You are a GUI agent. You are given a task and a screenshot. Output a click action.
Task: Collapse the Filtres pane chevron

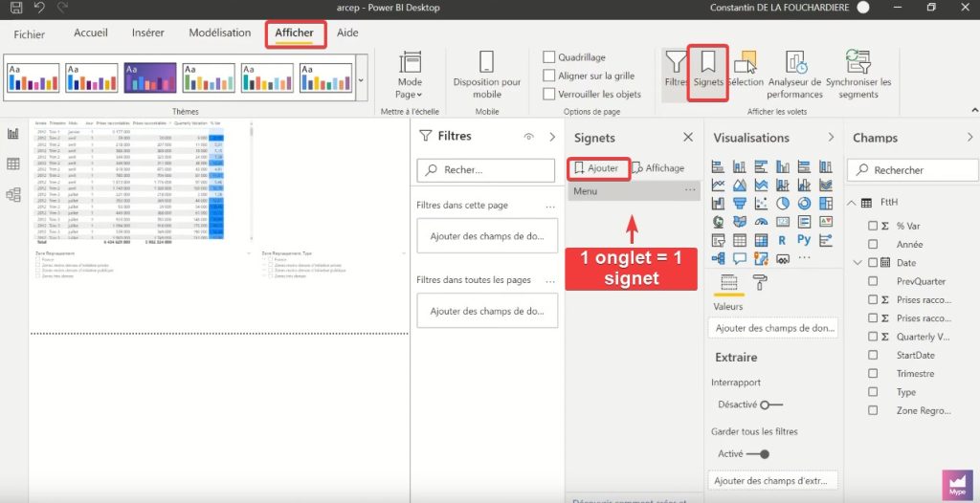pos(552,137)
